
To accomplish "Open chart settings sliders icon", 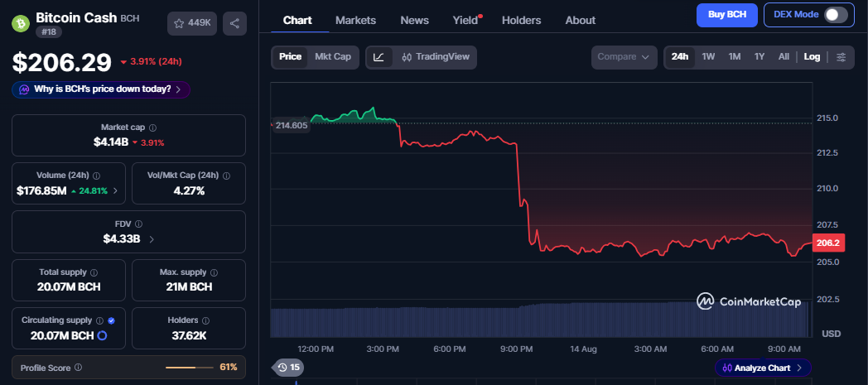I will [x=841, y=57].
